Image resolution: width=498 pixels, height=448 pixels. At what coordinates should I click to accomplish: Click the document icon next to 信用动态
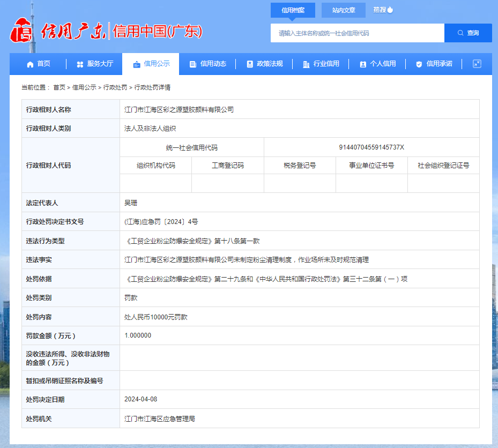click(193, 64)
